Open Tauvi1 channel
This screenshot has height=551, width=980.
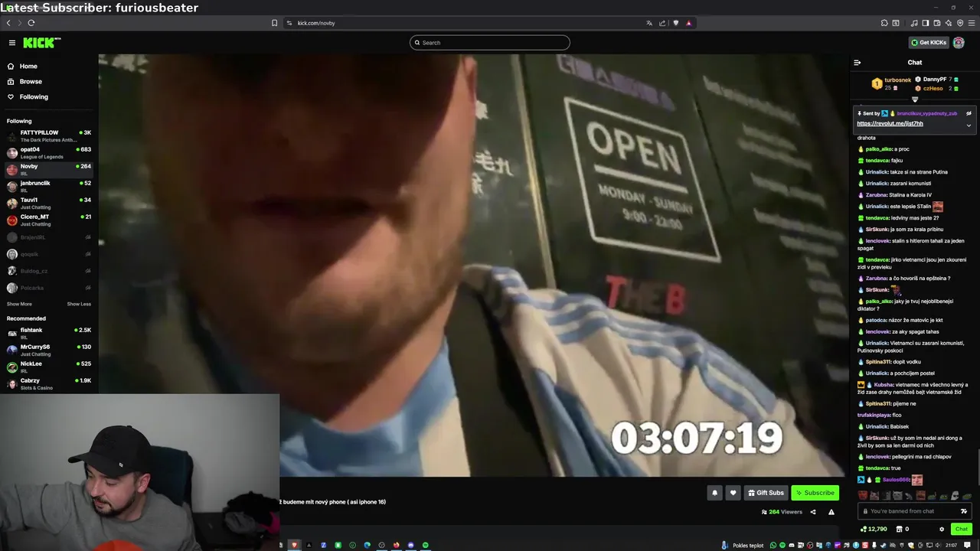47,203
